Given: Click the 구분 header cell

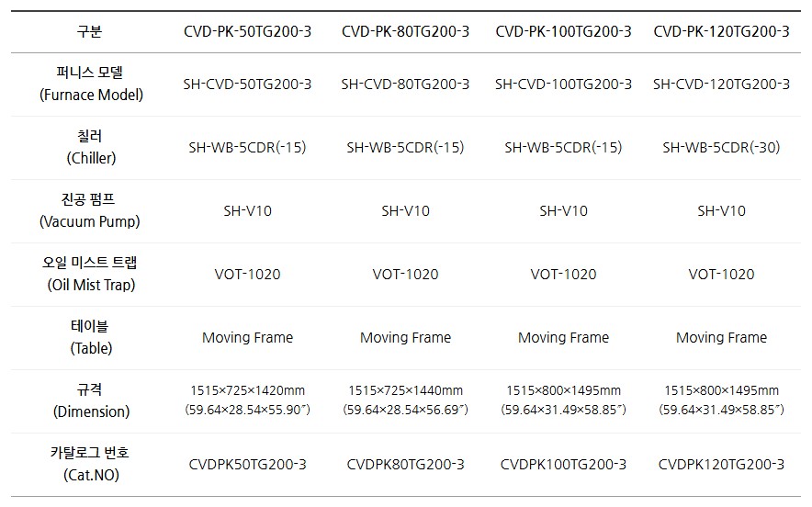Looking at the screenshot, I should coord(90,31).
